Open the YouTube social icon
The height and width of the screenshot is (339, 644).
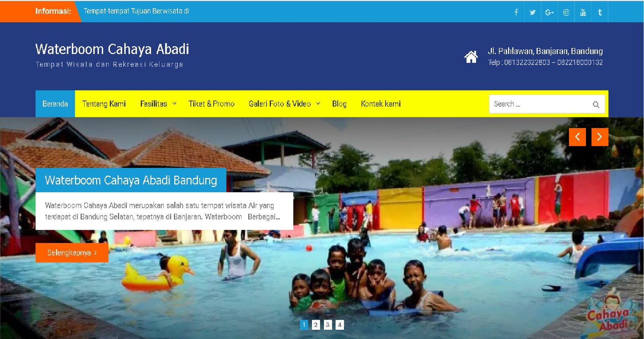pyautogui.click(x=583, y=12)
